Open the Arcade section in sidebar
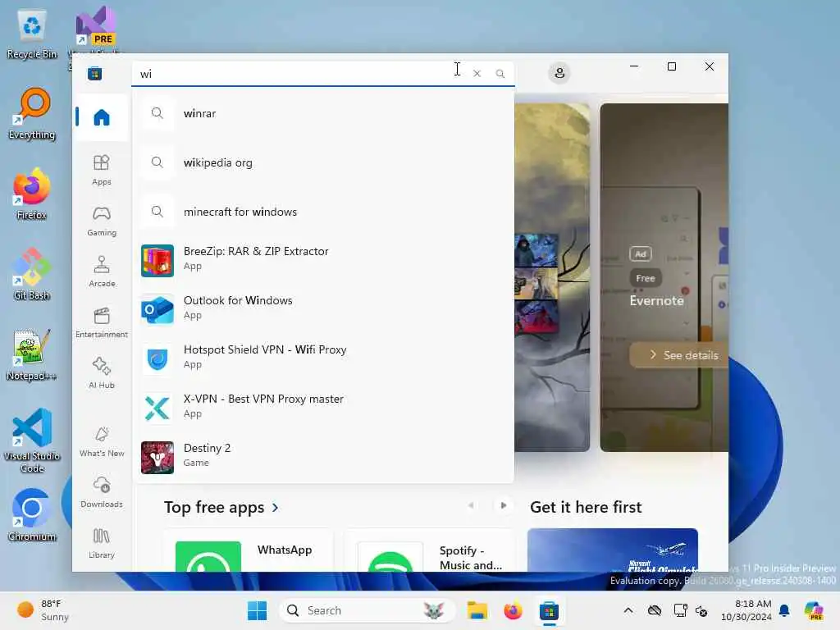This screenshot has height=630, width=840. (101, 272)
